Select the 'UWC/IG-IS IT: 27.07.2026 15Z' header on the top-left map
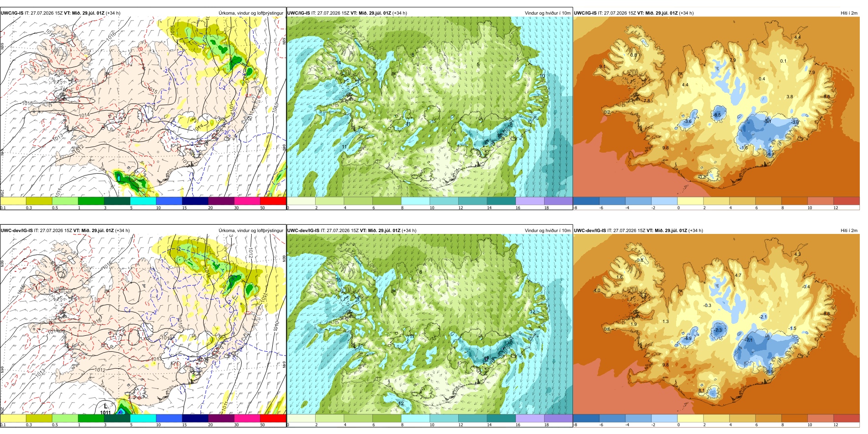The image size is (868, 434). point(32,13)
